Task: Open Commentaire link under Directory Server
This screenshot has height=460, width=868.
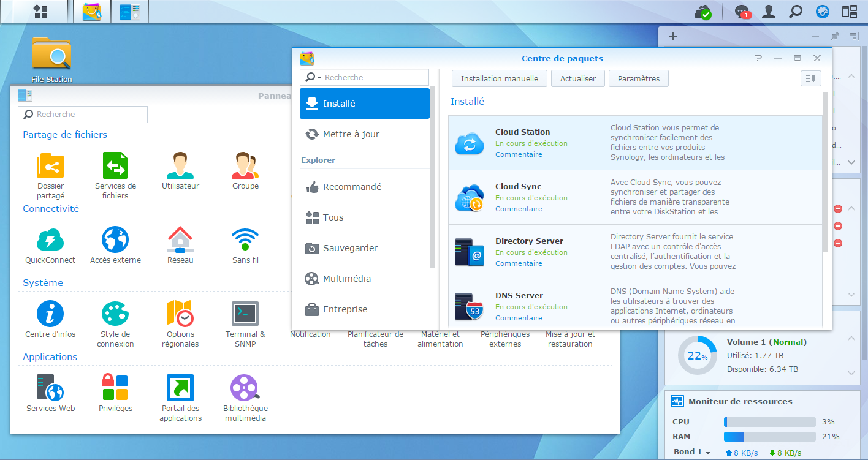Action: point(519,263)
